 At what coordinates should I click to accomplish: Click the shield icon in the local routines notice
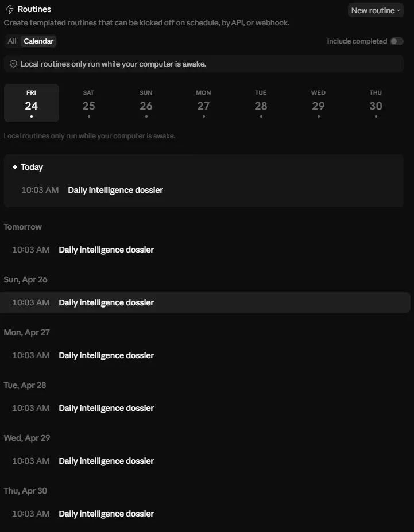click(13, 64)
